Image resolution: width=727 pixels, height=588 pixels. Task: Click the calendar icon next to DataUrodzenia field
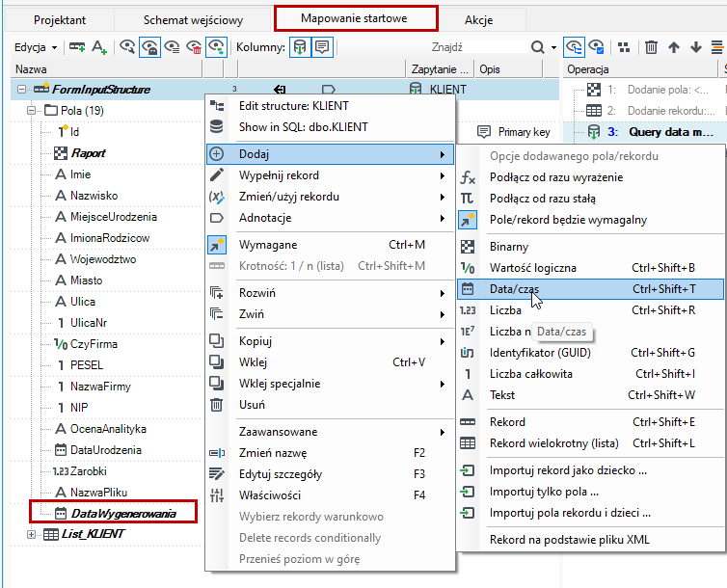61,449
